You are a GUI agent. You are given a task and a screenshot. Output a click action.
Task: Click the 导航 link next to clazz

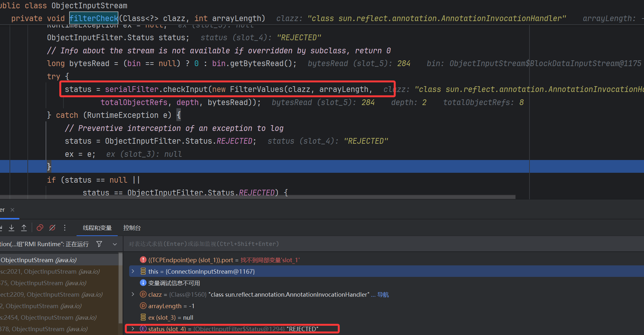(383, 294)
